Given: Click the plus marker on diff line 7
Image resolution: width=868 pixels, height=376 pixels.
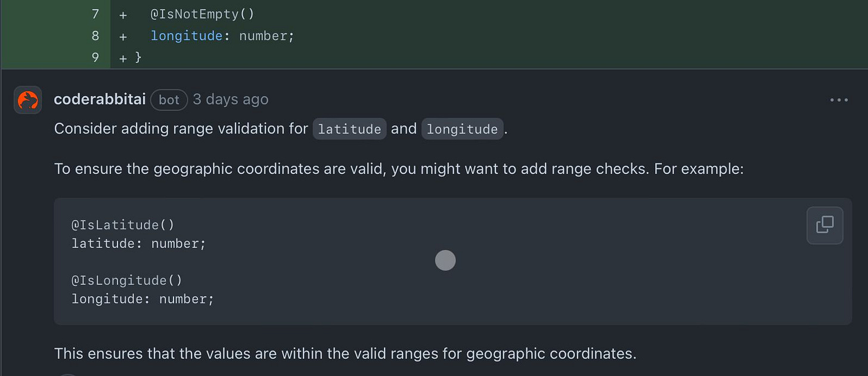Looking at the screenshot, I should point(123,14).
